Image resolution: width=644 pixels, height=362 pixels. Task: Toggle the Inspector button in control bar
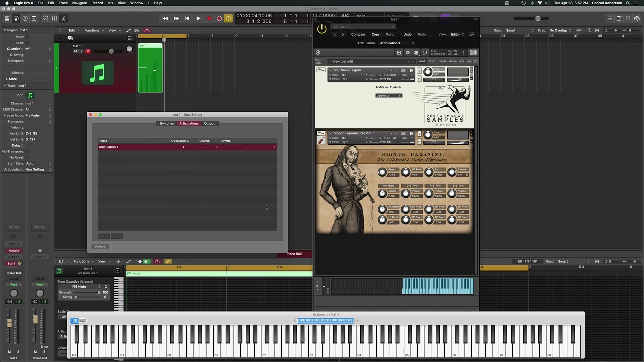16,19
